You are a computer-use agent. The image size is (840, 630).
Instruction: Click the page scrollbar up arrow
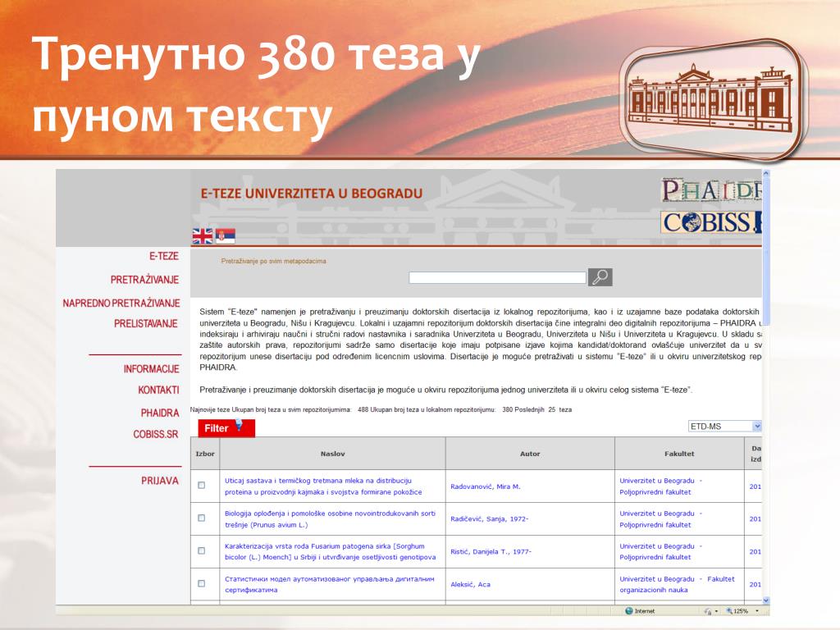(x=766, y=174)
